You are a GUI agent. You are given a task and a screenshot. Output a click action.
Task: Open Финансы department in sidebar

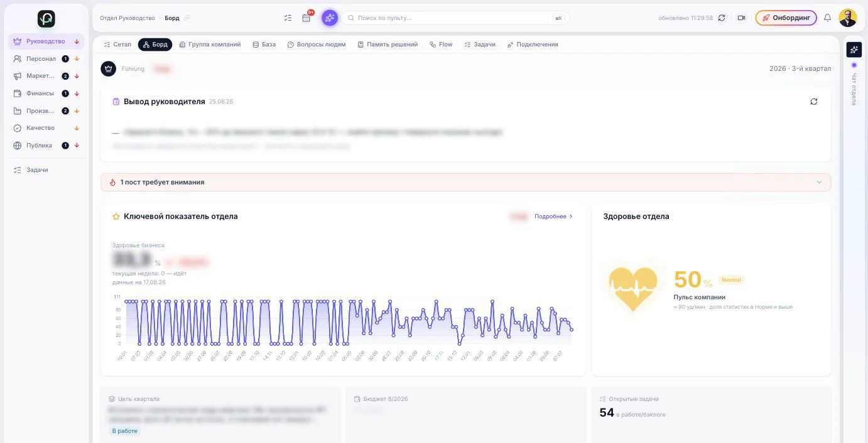point(46,93)
